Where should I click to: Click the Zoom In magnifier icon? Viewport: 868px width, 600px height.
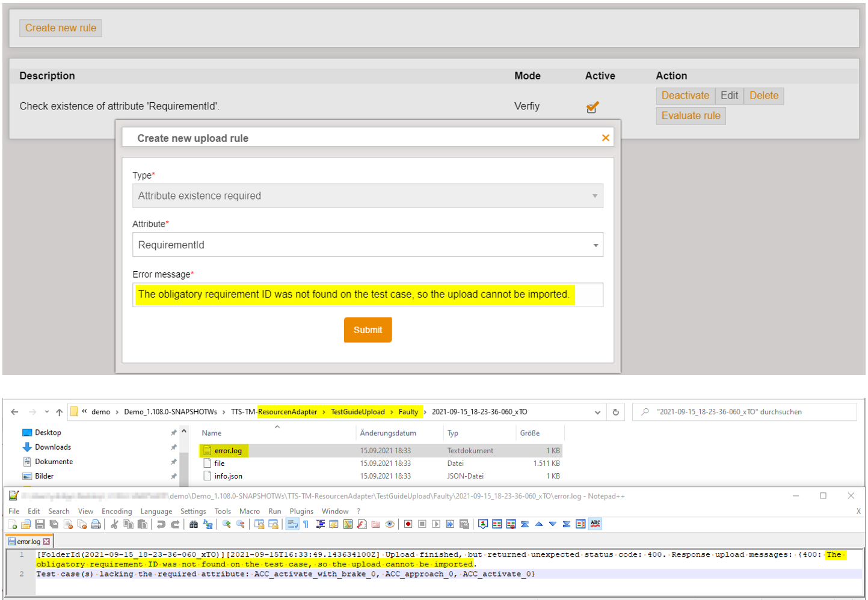tap(227, 524)
